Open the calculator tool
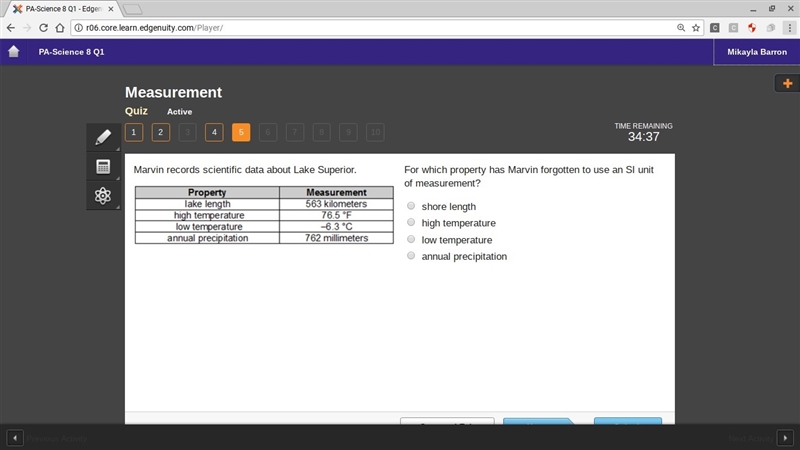This screenshot has height=450, width=800. pyautogui.click(x=103, y=166)
